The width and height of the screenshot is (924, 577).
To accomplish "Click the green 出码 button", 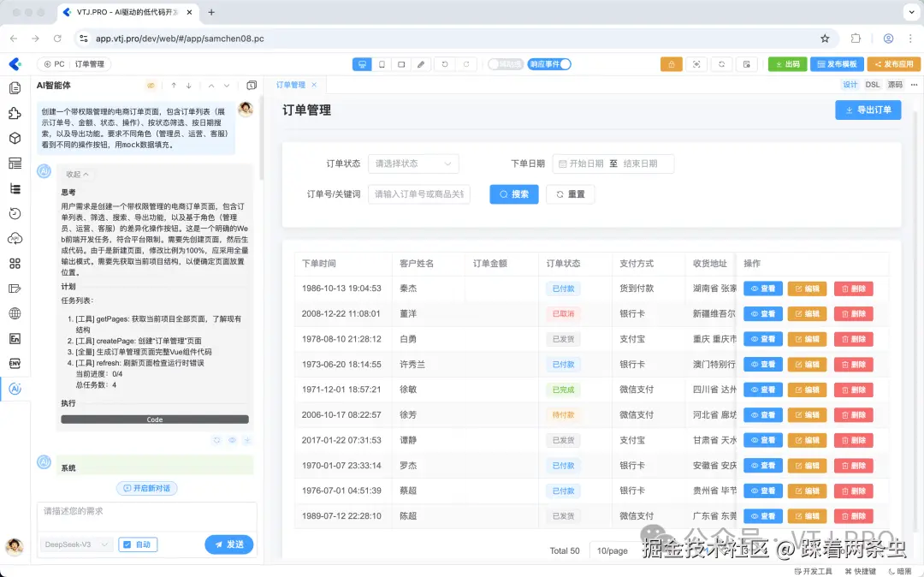I will [x=787, y=63].
